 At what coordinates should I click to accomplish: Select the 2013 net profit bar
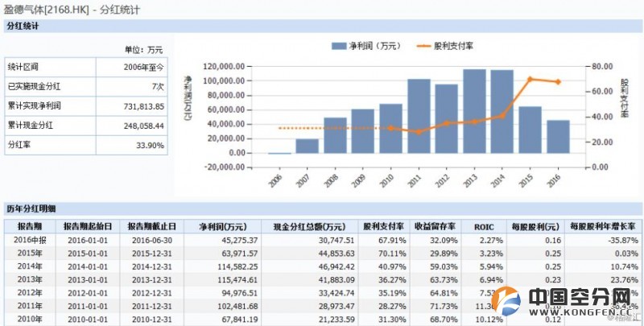point(474,111)
